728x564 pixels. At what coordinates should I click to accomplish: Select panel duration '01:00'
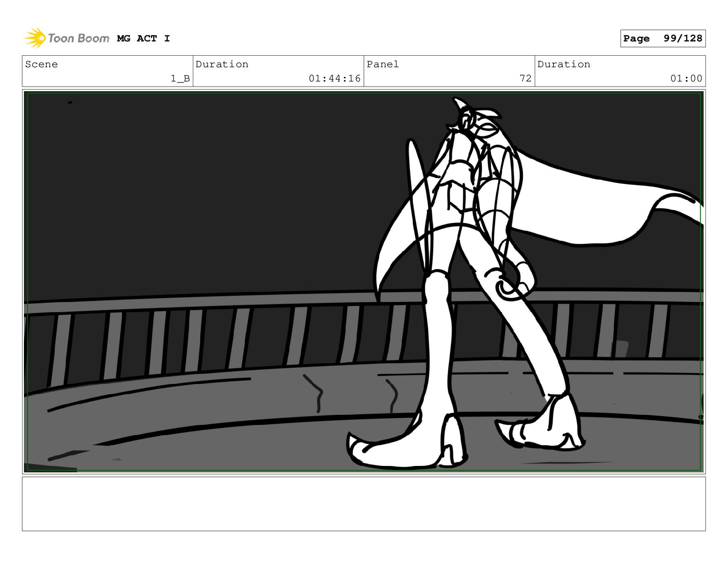(x=686, y=79)
